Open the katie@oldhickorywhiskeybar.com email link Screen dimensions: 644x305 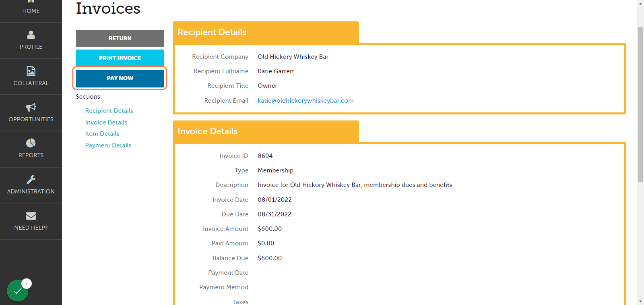306,101
